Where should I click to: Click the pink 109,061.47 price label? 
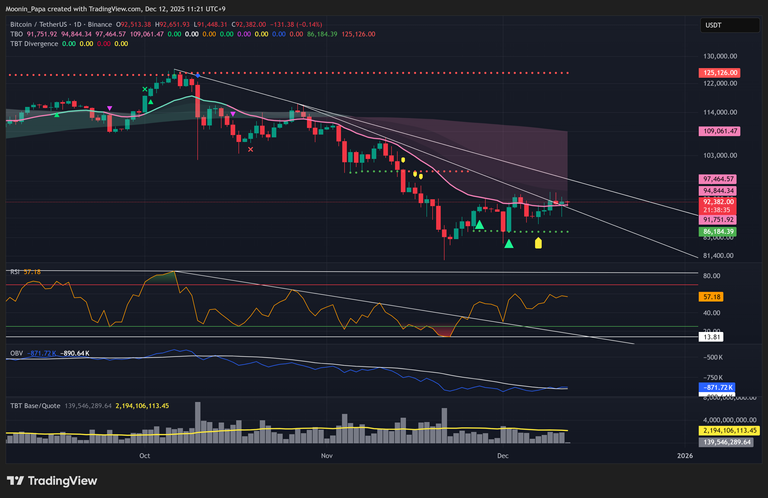[x=720, y=131]
